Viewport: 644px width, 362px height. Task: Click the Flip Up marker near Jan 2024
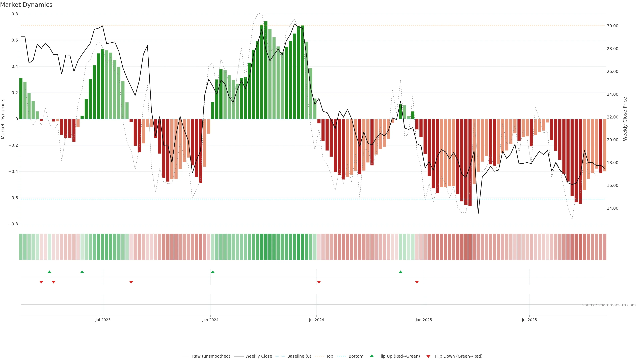tap(213, 272)
